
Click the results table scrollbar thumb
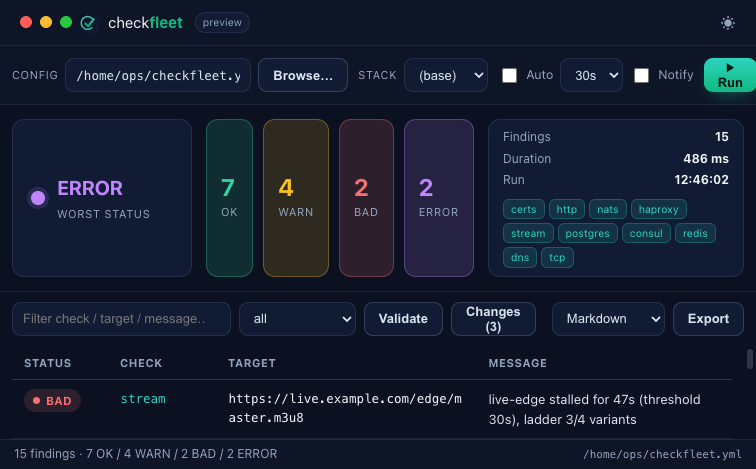750,359
